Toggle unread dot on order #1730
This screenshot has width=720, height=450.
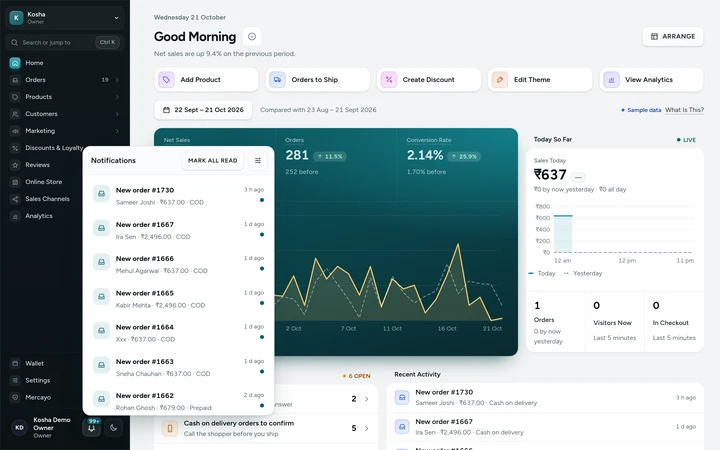point(262,200)
